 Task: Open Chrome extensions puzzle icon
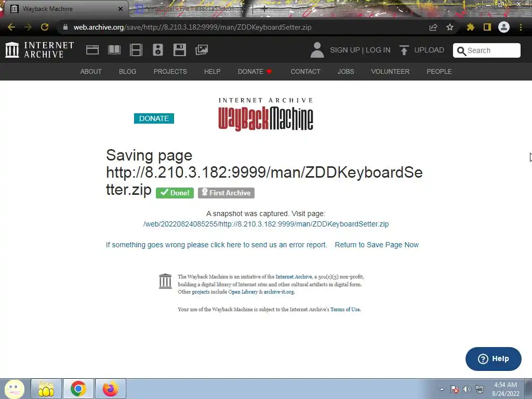click(x=470, y=27)
